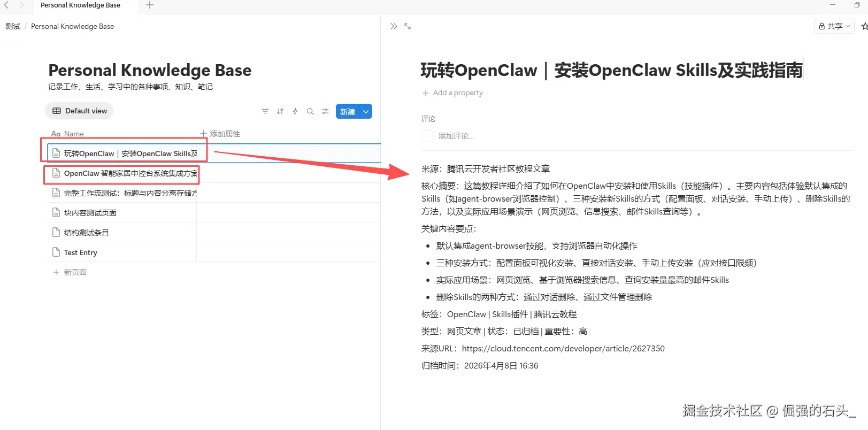Click the database description 记录工作、生活 text

[x=130, y=87]
